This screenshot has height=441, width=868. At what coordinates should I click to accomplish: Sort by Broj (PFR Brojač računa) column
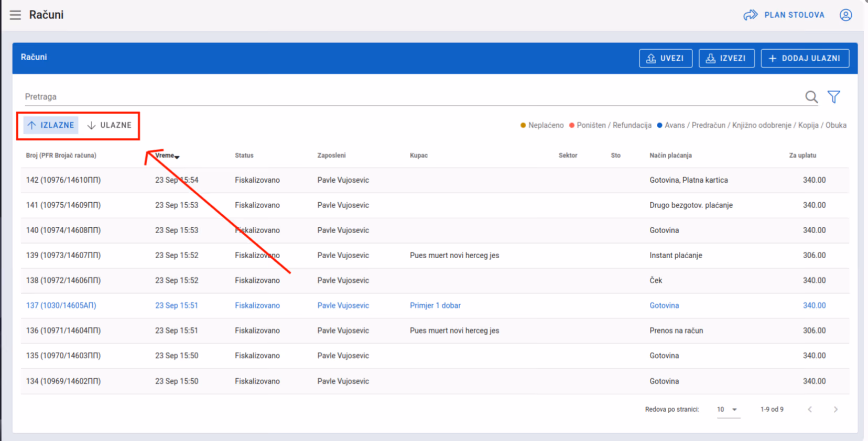coord(61,156)
